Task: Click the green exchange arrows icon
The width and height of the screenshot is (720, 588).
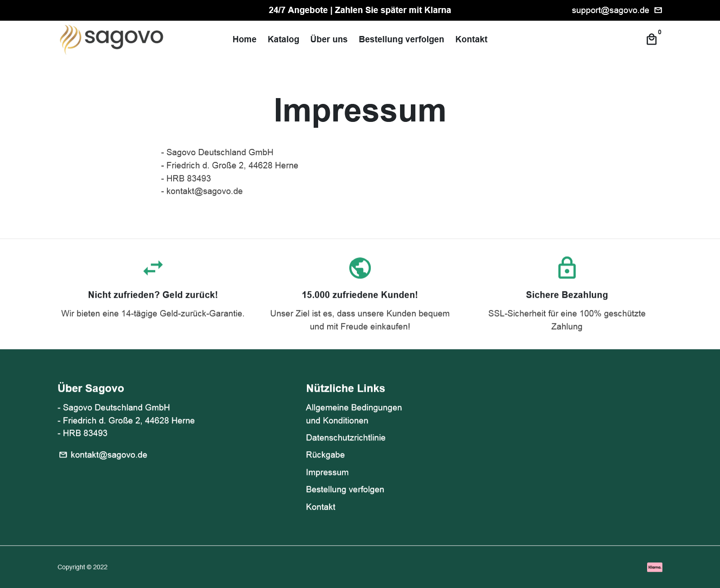Action: pyautogui.click(x=153, y=268)
